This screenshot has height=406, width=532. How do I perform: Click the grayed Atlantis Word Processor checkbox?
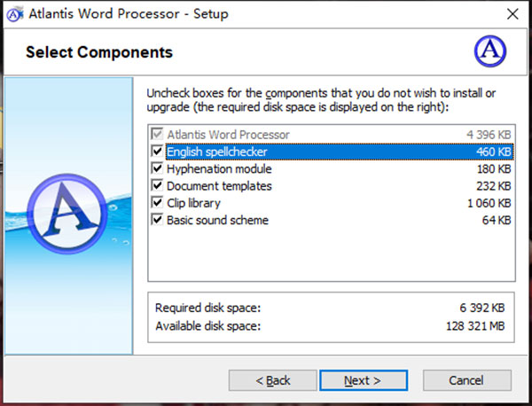coord(159,135)
